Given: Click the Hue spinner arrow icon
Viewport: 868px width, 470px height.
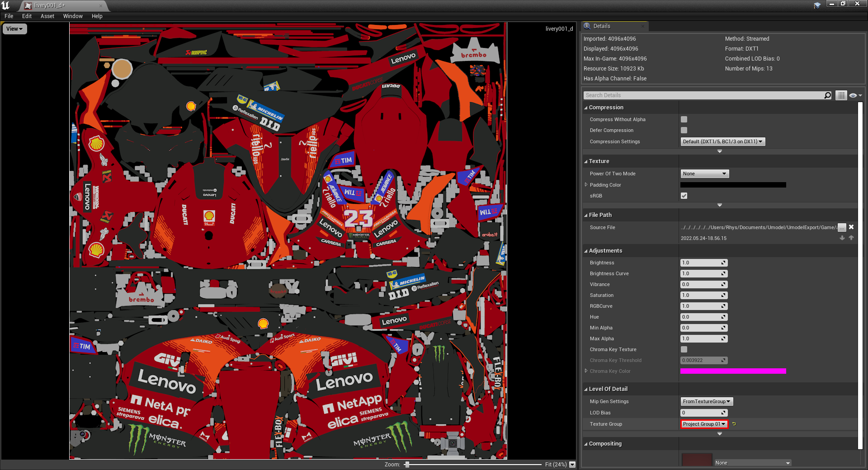Looking at the screenshot, I should (x=723, y=317).
